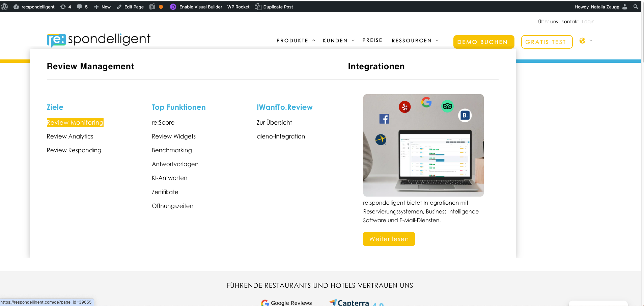Click the Capterra rating badge

coord(356,303)
